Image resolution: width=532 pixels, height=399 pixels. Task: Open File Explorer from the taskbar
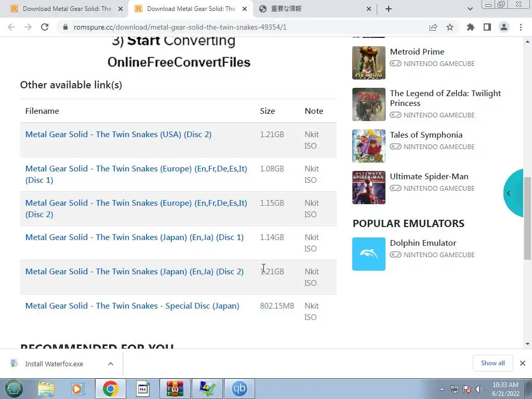(x=46, y=389)
